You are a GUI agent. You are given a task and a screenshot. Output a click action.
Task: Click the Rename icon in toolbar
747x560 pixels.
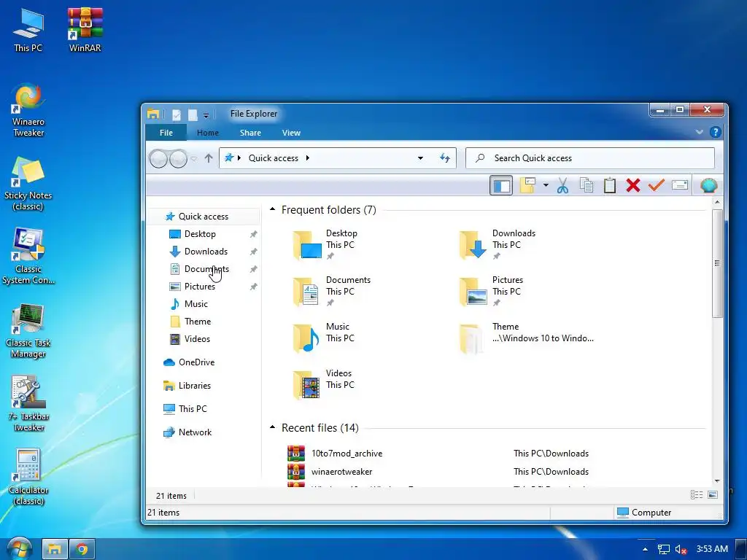point(680,185)
